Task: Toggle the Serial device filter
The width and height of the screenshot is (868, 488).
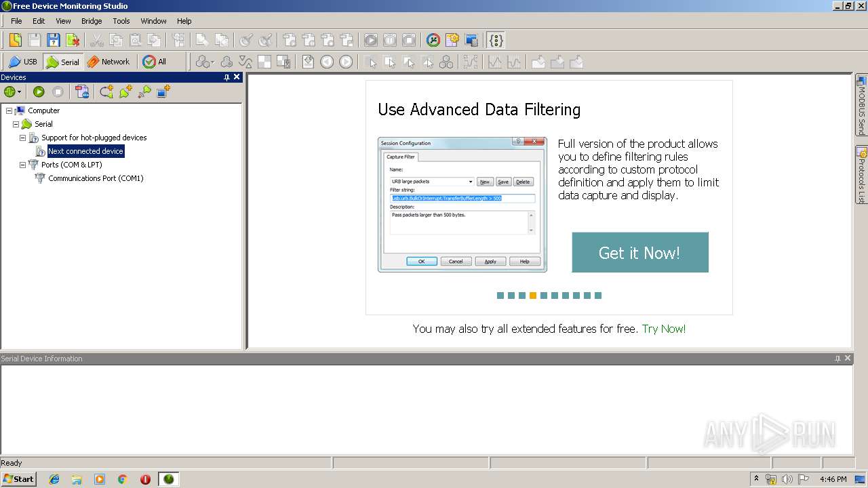Action: (62, 62)
